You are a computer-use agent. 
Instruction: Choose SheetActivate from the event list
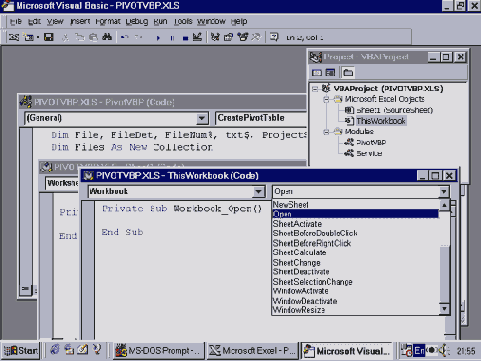point(355,224)
